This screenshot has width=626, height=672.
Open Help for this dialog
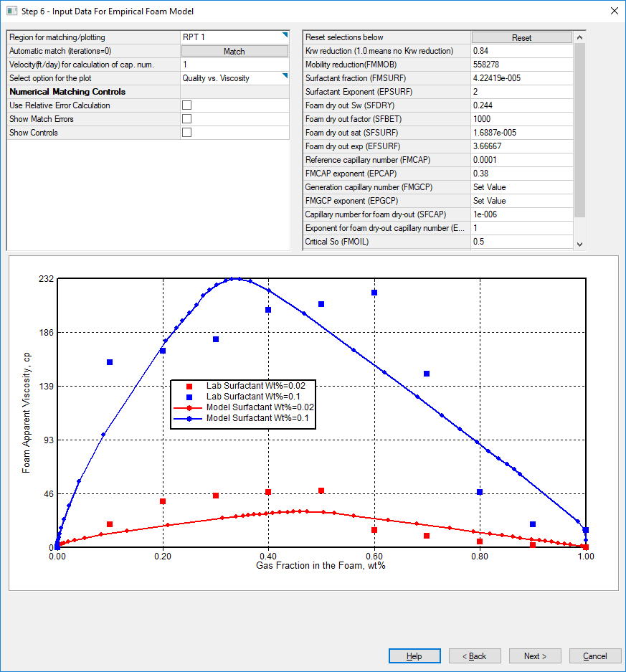pyautogui.click(x=414, y=656)
